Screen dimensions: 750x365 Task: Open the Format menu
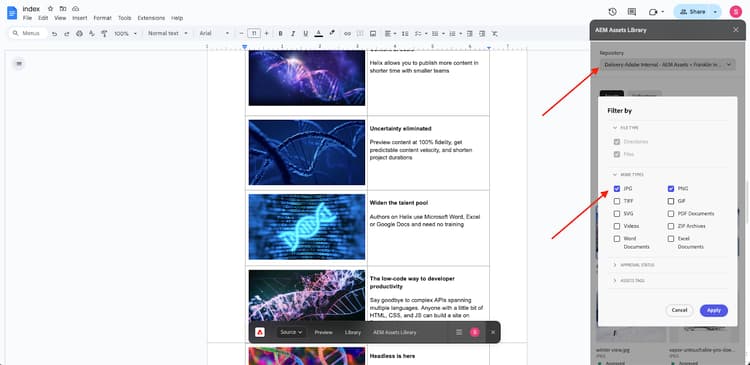point(102,18)
